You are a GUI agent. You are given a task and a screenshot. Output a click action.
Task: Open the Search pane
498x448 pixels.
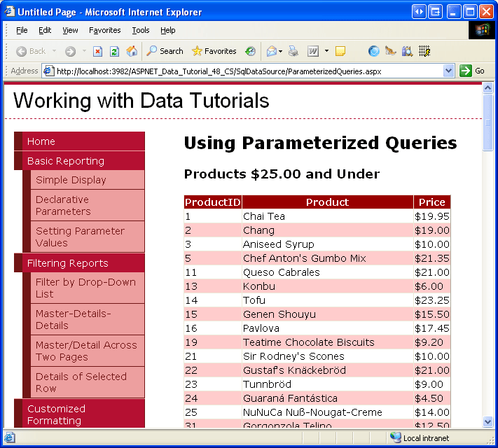(x=165, y=51)
